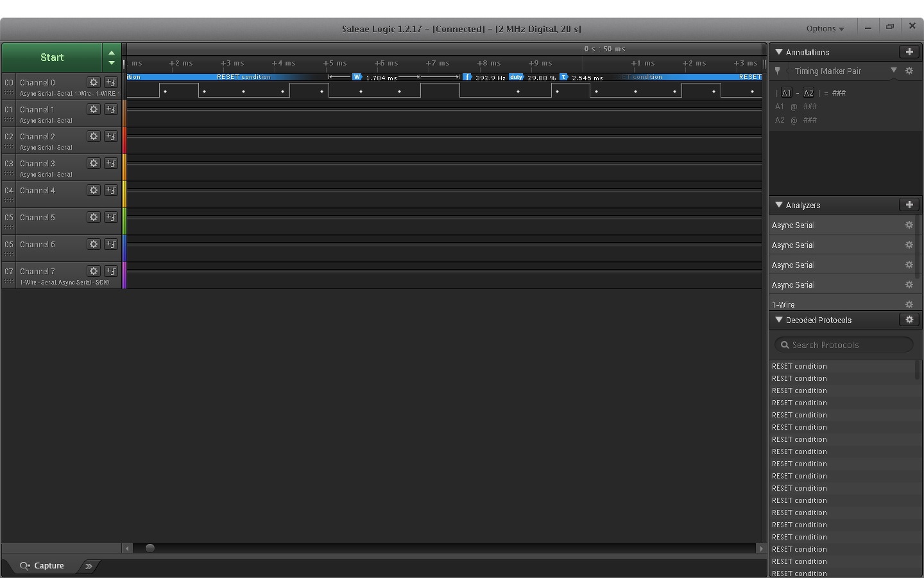Switch to the Capture tab

42,566
